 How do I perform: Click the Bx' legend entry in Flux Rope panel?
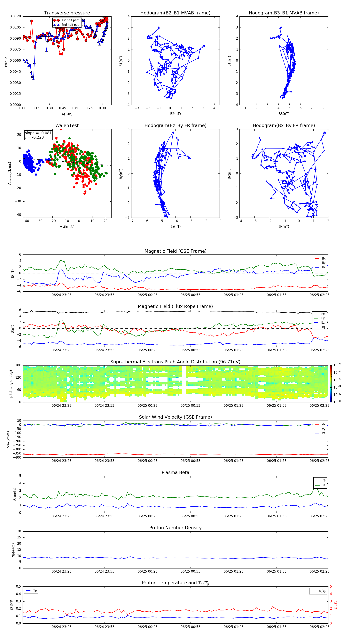pyautogui.click(x=320, y=314)
